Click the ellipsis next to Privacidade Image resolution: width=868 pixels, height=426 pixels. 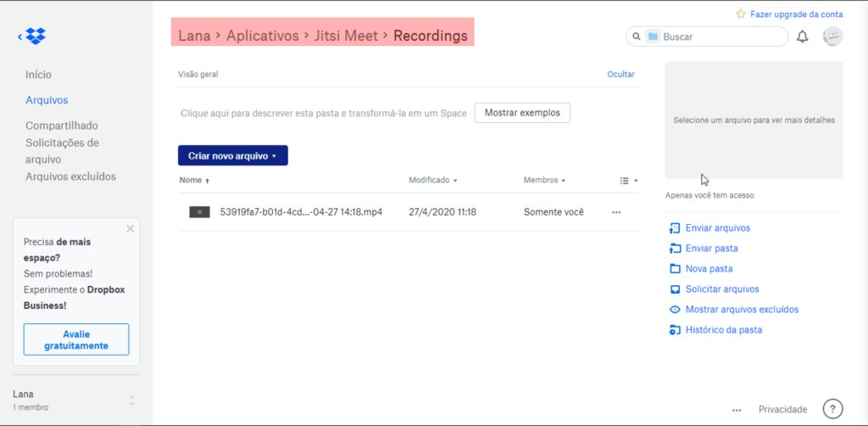[737, 409]
